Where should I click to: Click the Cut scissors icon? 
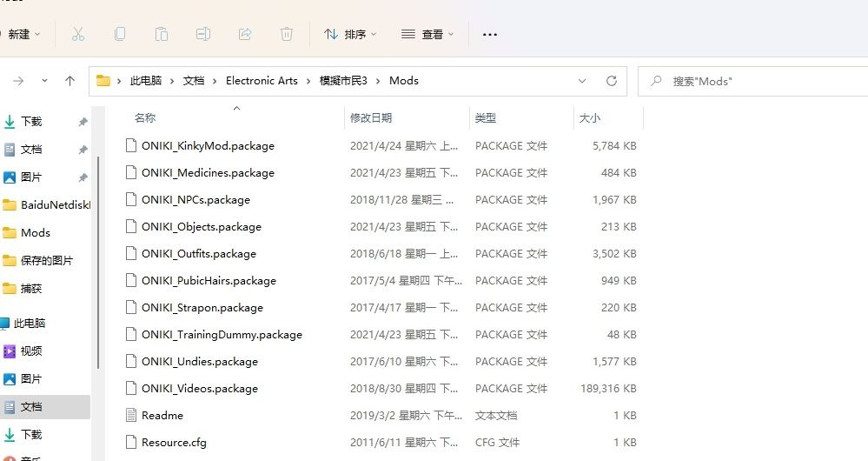[78, 34]
